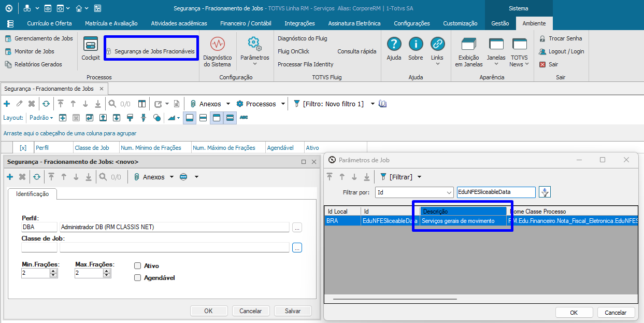Click the refresh icon in the main grid toolbar

[46, 104]
